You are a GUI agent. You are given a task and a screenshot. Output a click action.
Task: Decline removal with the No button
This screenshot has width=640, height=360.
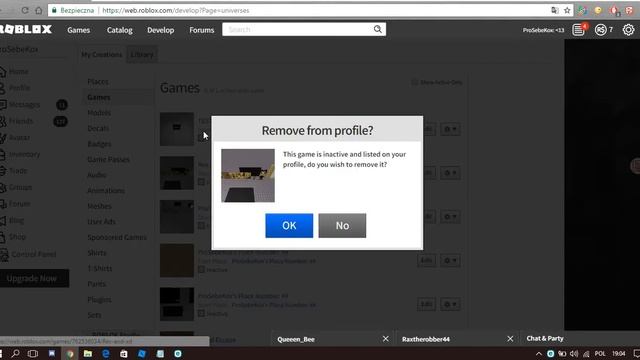pos(342,225)
